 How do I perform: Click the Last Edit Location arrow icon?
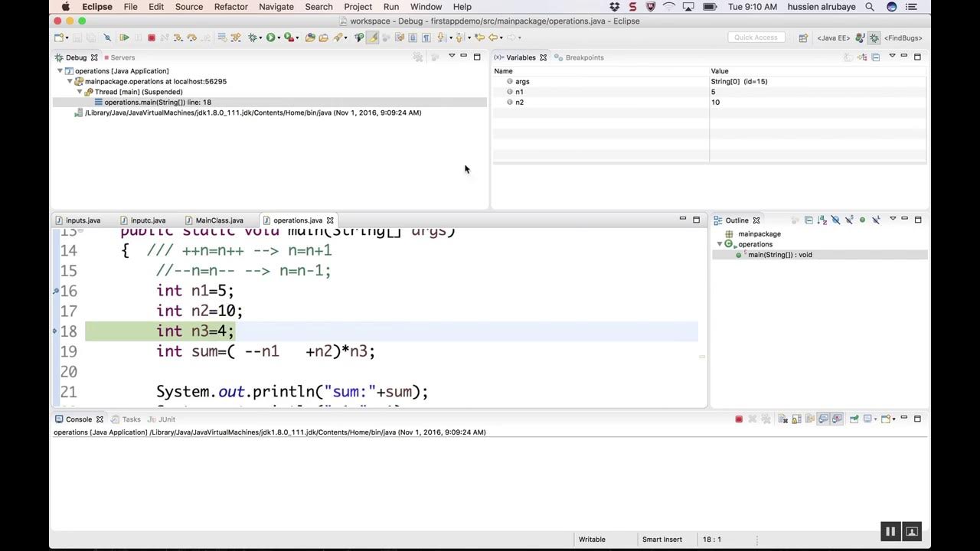[x=479, y=37]
